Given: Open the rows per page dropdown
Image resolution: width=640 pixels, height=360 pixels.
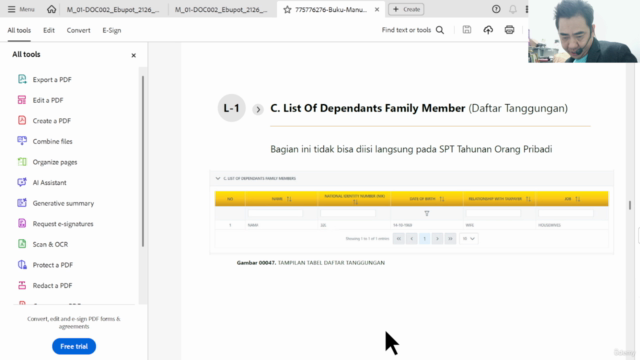Looking at the screenshot, I should coord(469,239).
